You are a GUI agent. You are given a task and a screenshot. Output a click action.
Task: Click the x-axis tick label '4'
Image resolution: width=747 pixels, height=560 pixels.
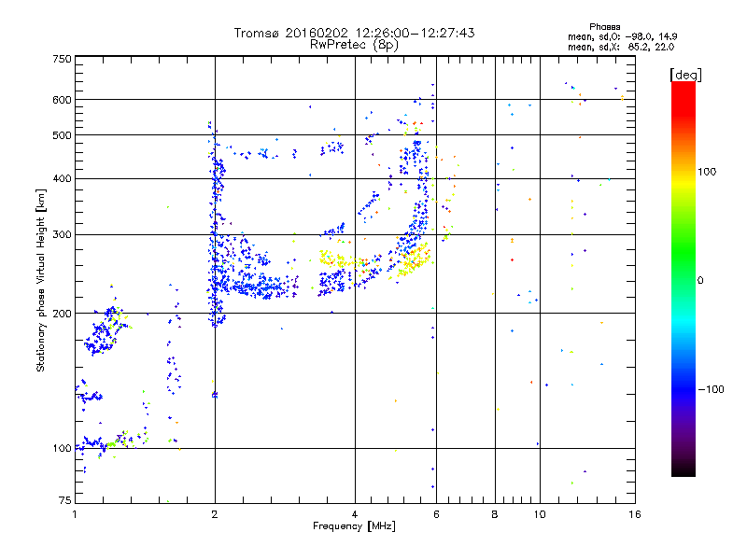355,514
